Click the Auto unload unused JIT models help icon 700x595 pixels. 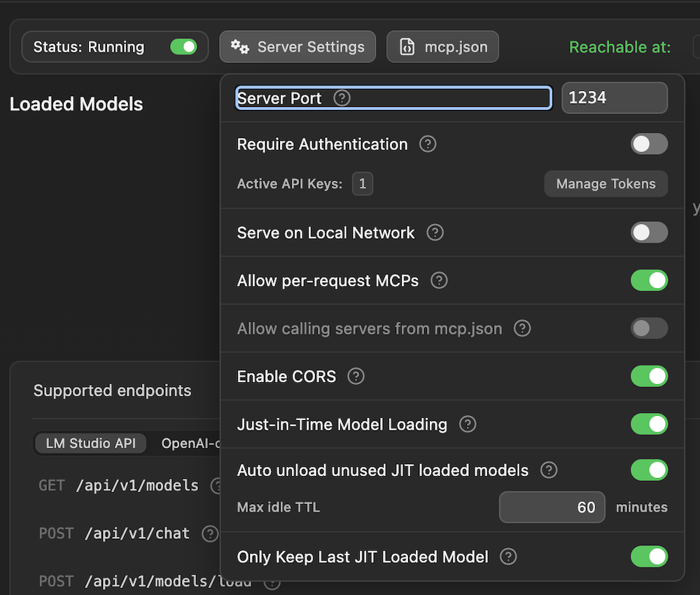click(x=549, y=470)
